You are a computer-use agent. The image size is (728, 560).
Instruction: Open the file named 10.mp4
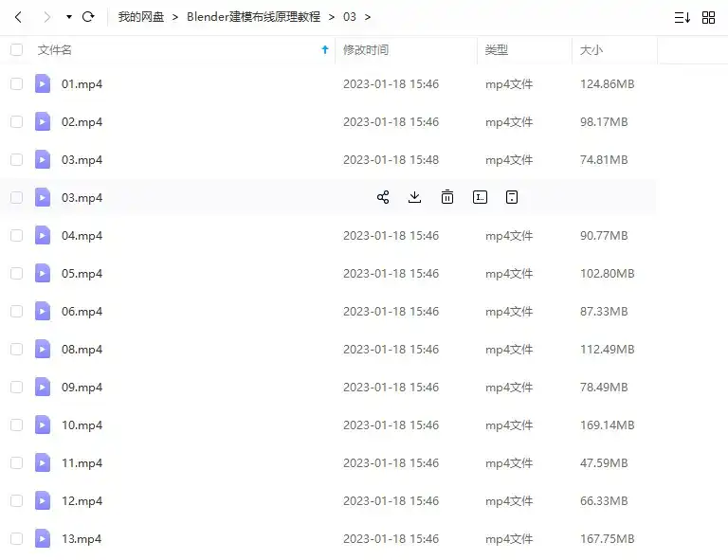pyautogui.click(x=82, y=425)
